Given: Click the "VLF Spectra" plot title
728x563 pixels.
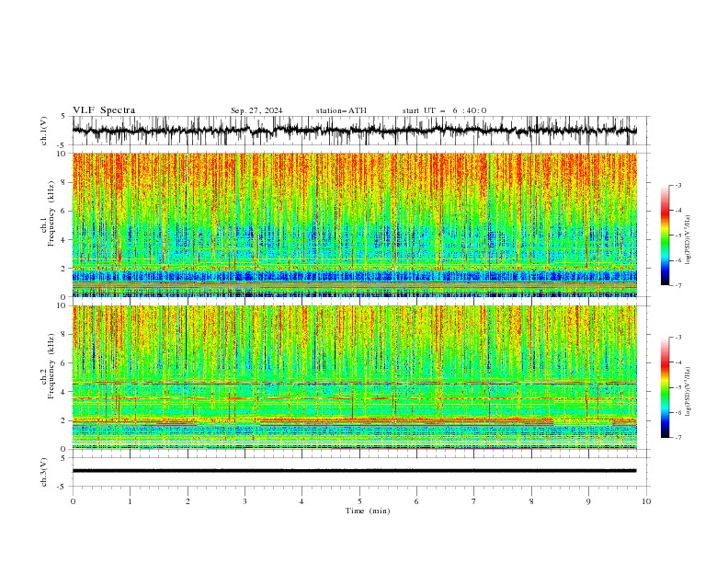Looking at the screenshot, I should coord(104,110).
